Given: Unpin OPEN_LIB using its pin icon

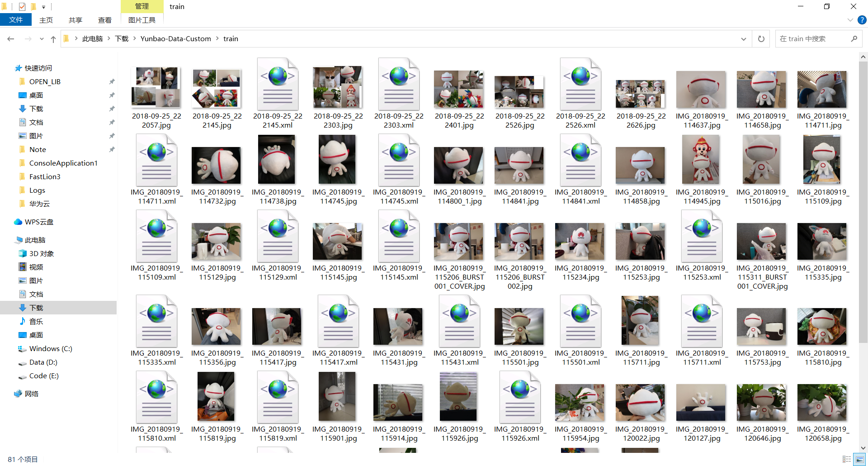Looking at the screenshot, I should 112,81.
